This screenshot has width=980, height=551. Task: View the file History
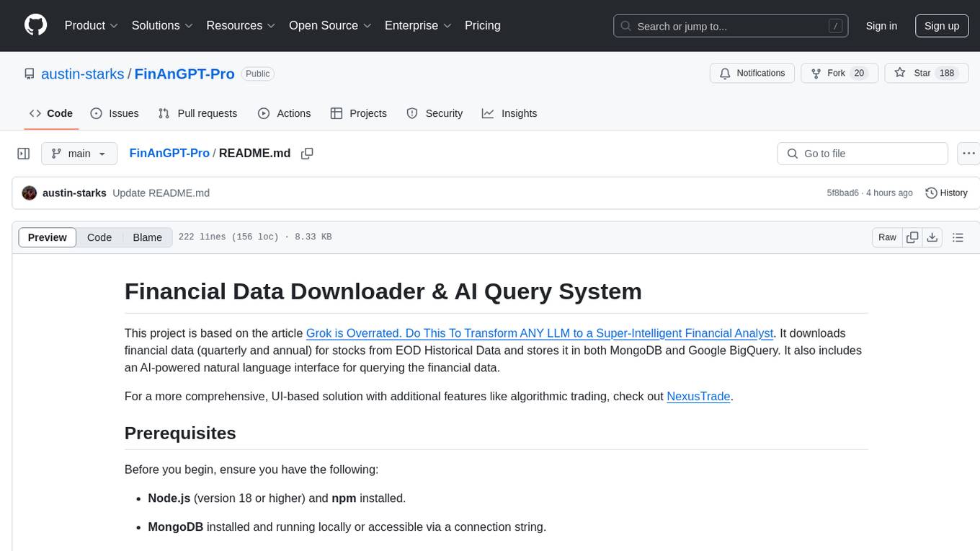coord(946,193)
